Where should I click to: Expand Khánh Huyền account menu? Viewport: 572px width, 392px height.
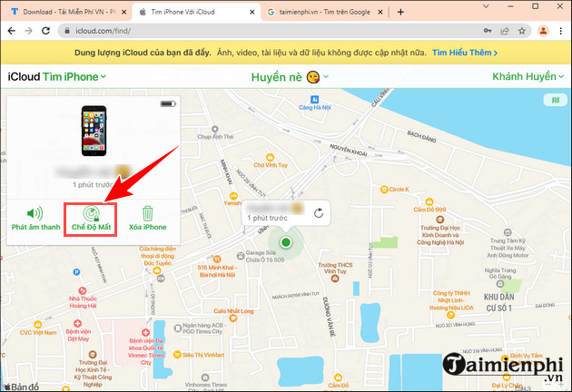[528, 76]
